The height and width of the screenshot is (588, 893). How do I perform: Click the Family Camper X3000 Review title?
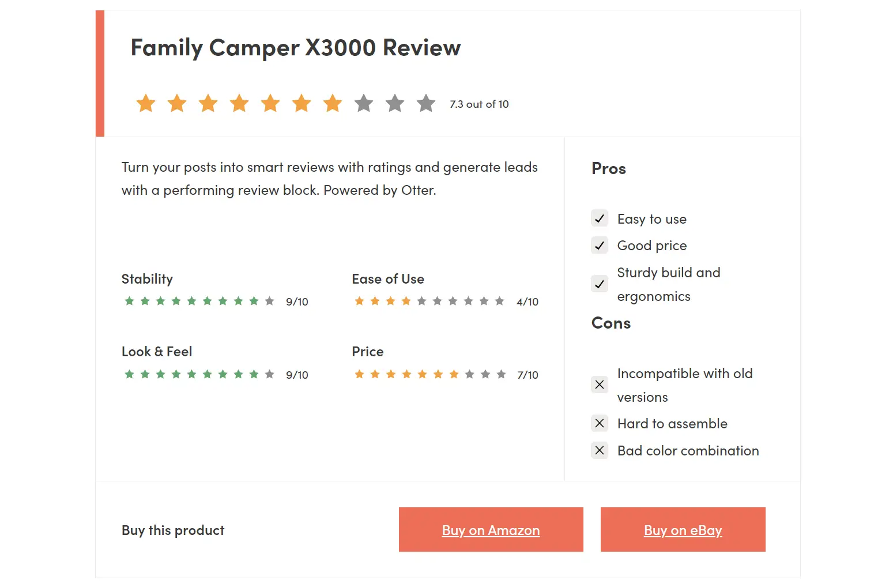click(x=296, y=48)
